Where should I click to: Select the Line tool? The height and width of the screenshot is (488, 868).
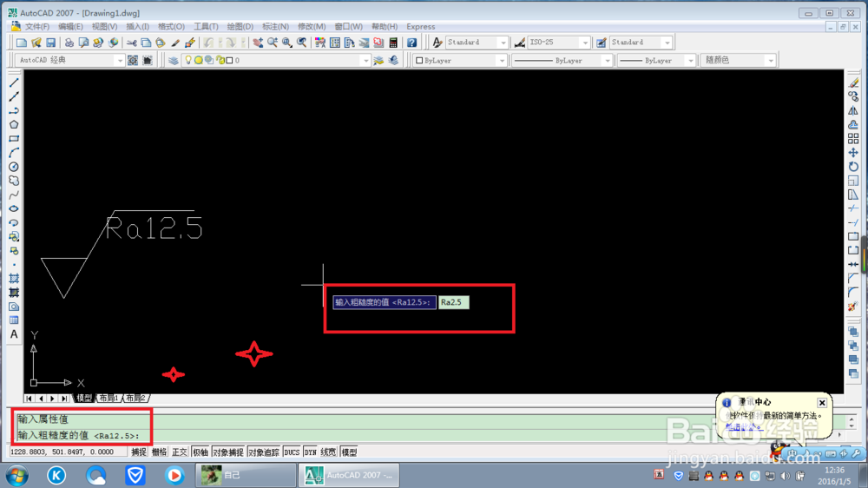click(x=14, y=82)
